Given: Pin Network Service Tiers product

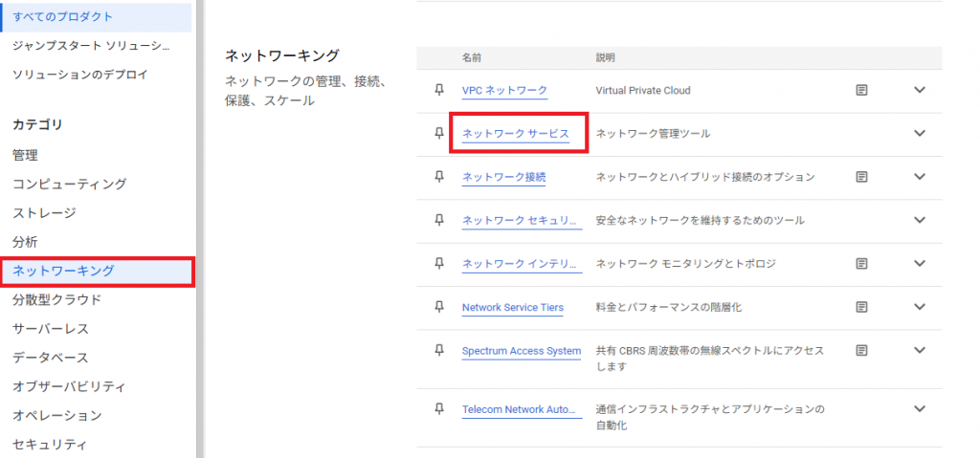Looking at the screenshot, I should coord(438,307).
